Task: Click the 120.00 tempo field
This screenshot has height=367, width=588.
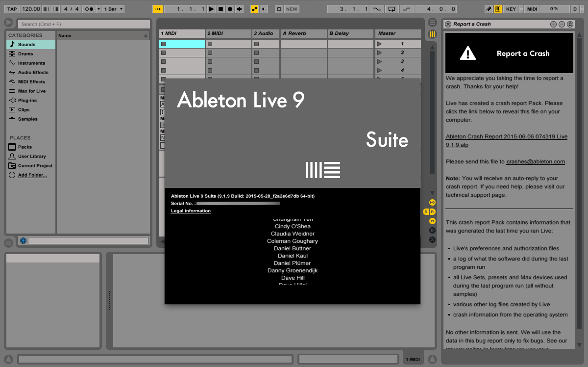Action: 31,9
